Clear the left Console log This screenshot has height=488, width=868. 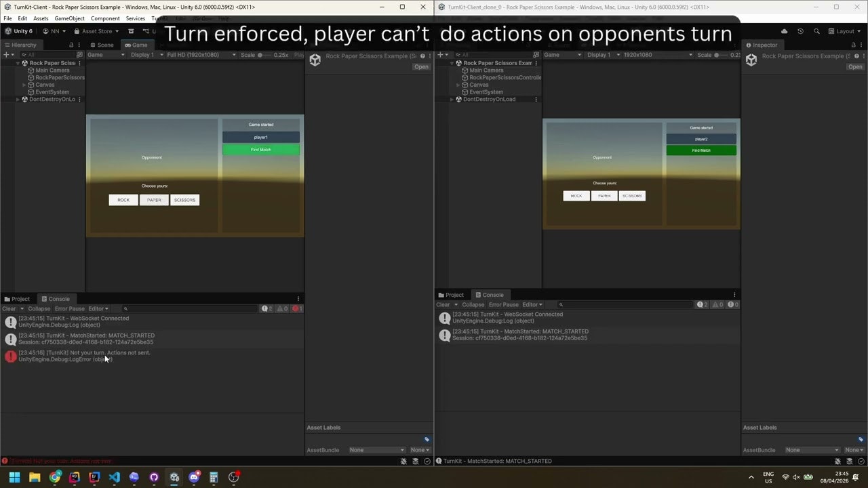point(9,308)
